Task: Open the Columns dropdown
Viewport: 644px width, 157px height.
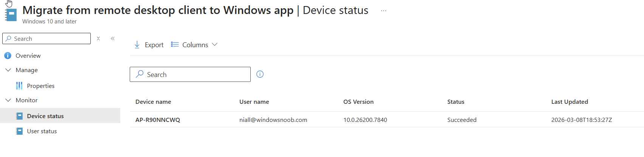Action: 194,45
